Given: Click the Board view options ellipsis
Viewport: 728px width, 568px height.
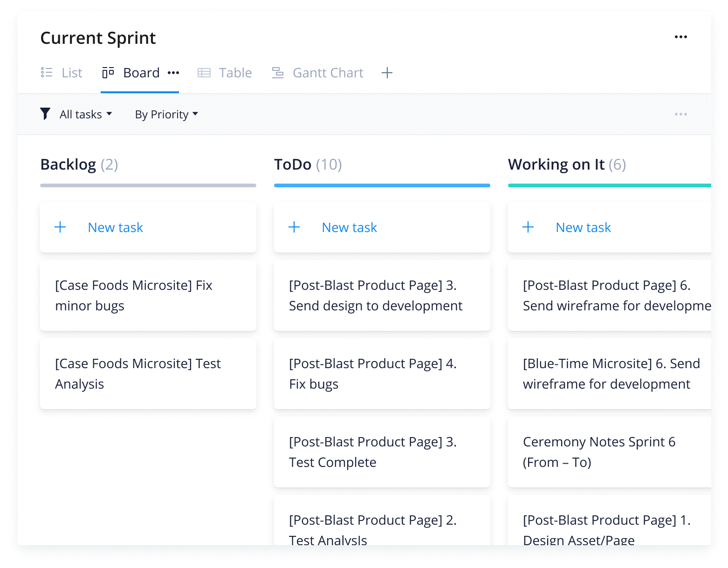Looking at the screenshot, I should (173, 73).
